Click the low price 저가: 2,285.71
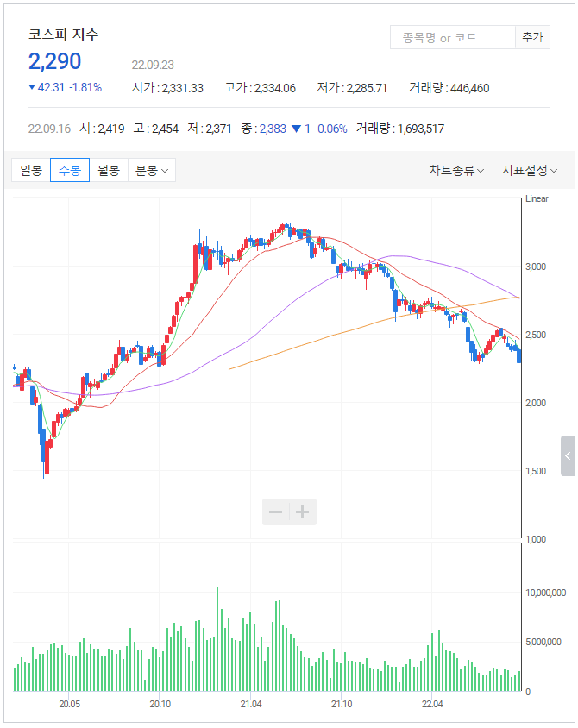This screenshot has height=728, width=578. click(352, 88)
